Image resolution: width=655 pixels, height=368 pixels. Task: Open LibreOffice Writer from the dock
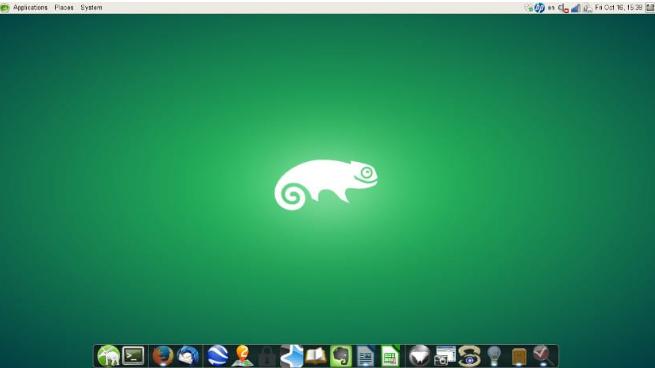[366, 356]
